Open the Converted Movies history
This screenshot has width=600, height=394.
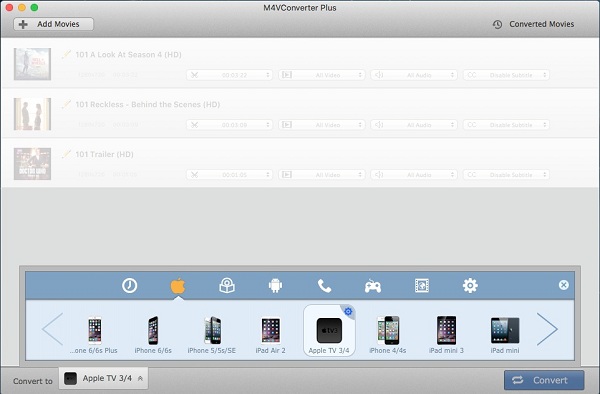pyautogui.click(x=533, y=24)
